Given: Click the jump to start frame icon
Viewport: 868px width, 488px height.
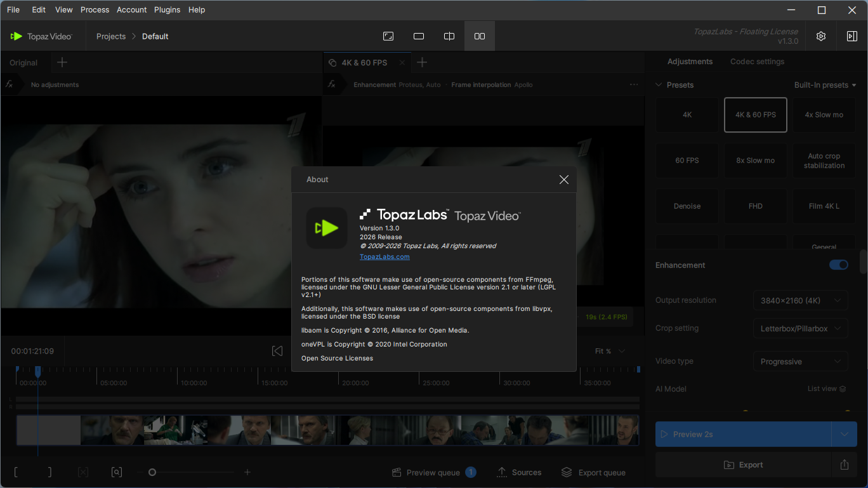Looking at the screenshot, I should tap(277, 351).
